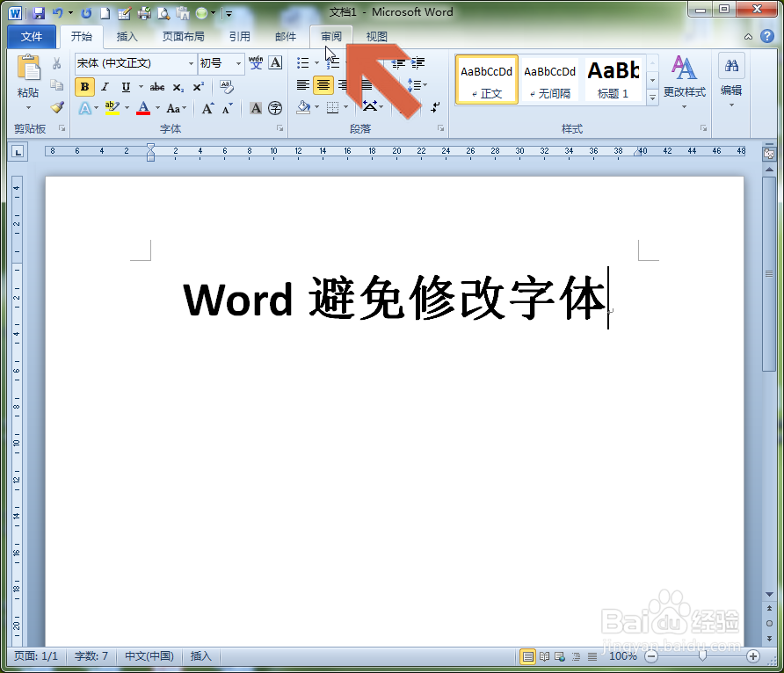Image resolution: width=784 pixels, height=673 pixels.
Task: Click the decrease indent icon
Action: [x=398, y=63]
